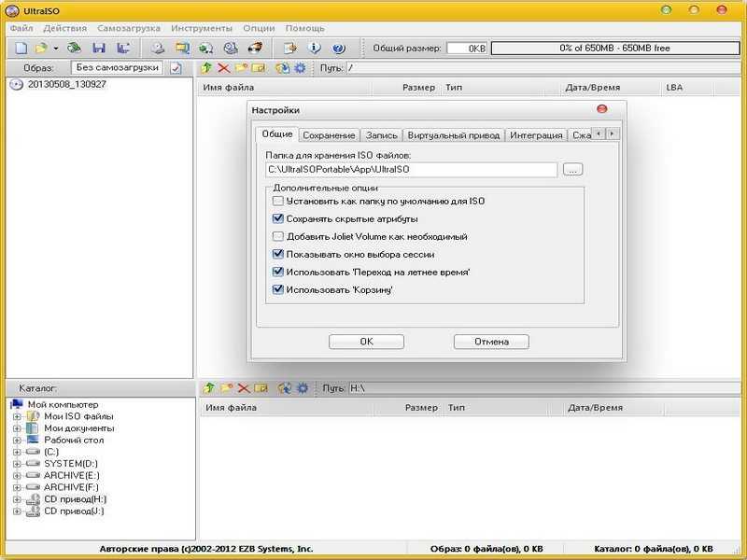Image resolution: width=747 pixels, height=560 pixels.
Task: Click New Folder icon in catalog toolbar
Action: pos(226,388)
